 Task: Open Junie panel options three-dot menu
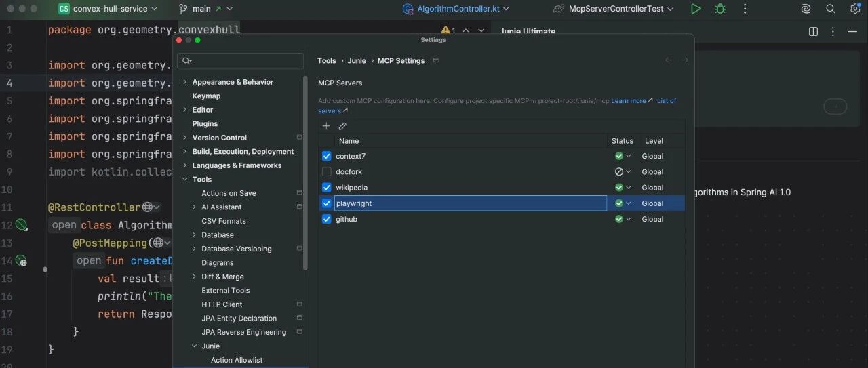[x=833, y=32]
